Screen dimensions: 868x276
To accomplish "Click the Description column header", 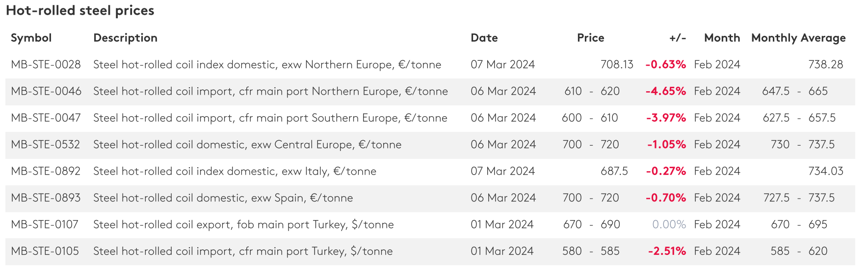I will 125,38.
